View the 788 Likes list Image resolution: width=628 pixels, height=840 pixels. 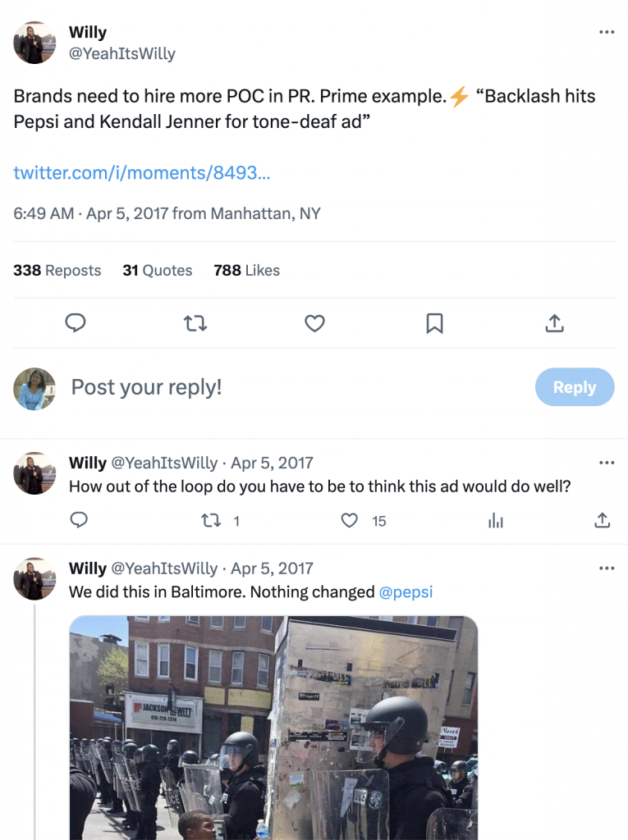pos(246,271)
